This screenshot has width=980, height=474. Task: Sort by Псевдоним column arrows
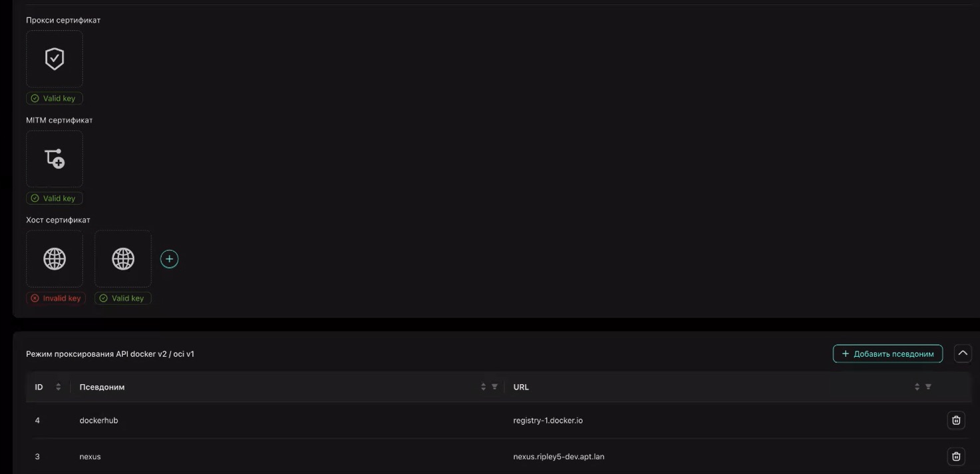tap(484, 387)
